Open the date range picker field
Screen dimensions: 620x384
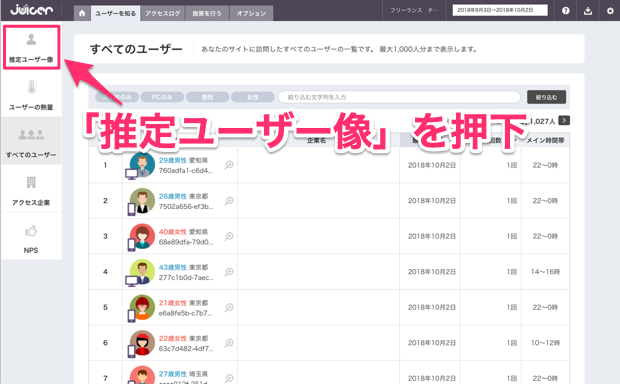500,10
